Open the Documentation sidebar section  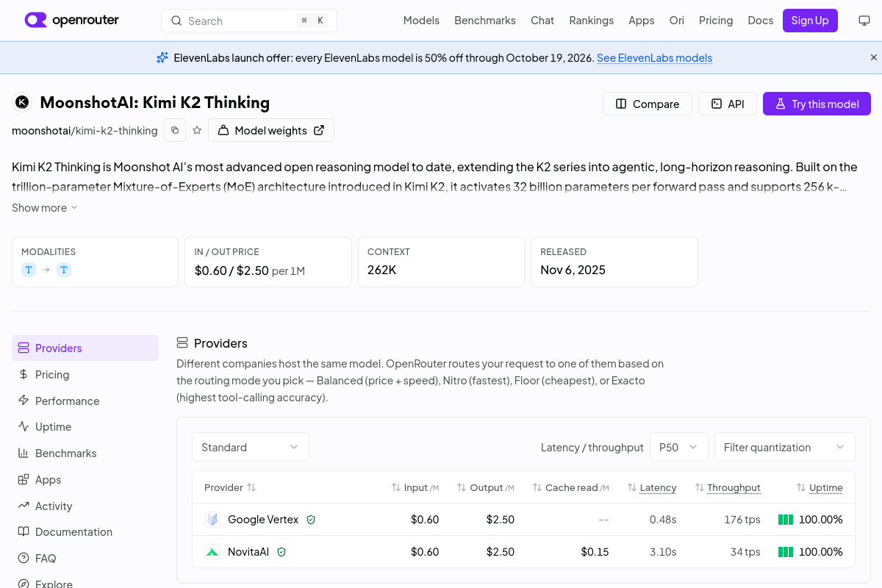coord(85,532)
